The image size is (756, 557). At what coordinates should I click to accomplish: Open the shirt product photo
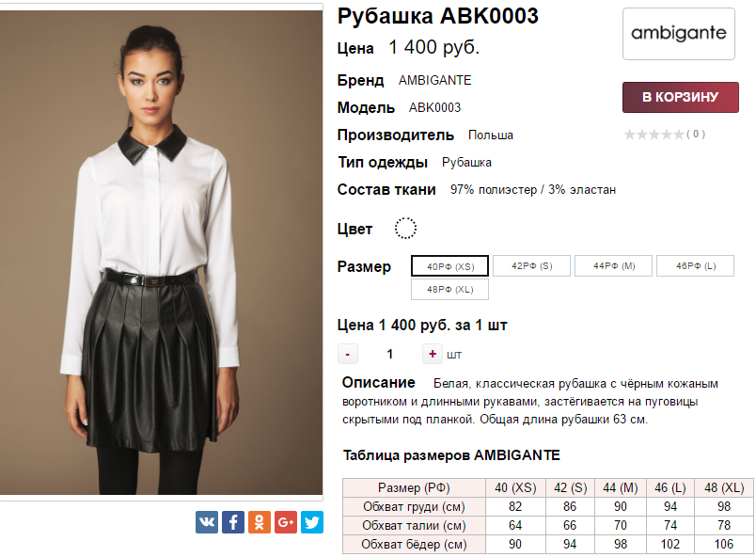(161, 252)
